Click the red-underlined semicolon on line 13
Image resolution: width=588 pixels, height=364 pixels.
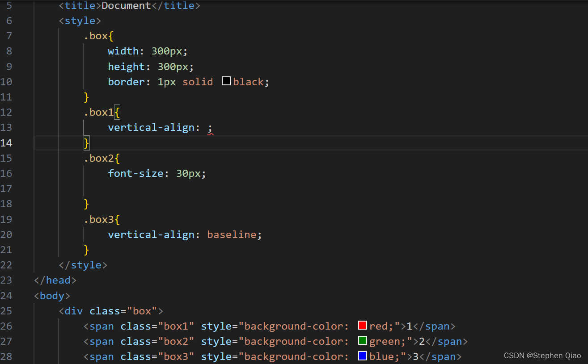tap(210, 128)
